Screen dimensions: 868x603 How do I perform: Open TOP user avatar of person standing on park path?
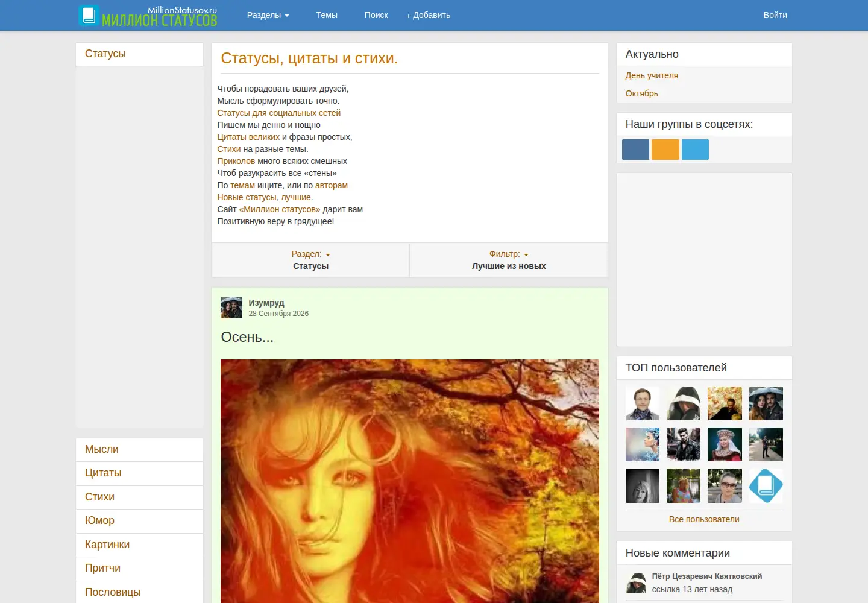pyautogui.click(x=766, y=444)
